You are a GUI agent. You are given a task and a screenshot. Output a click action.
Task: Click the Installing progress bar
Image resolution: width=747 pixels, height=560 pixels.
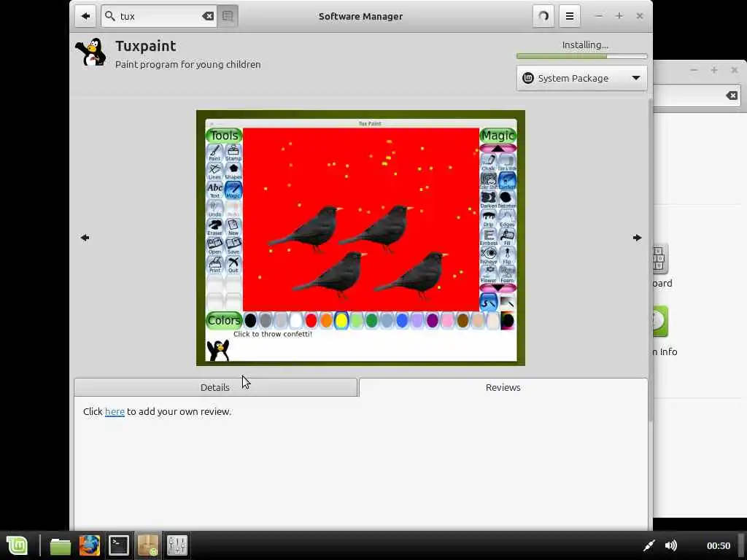pyautogui.click(x=581, y=56)
